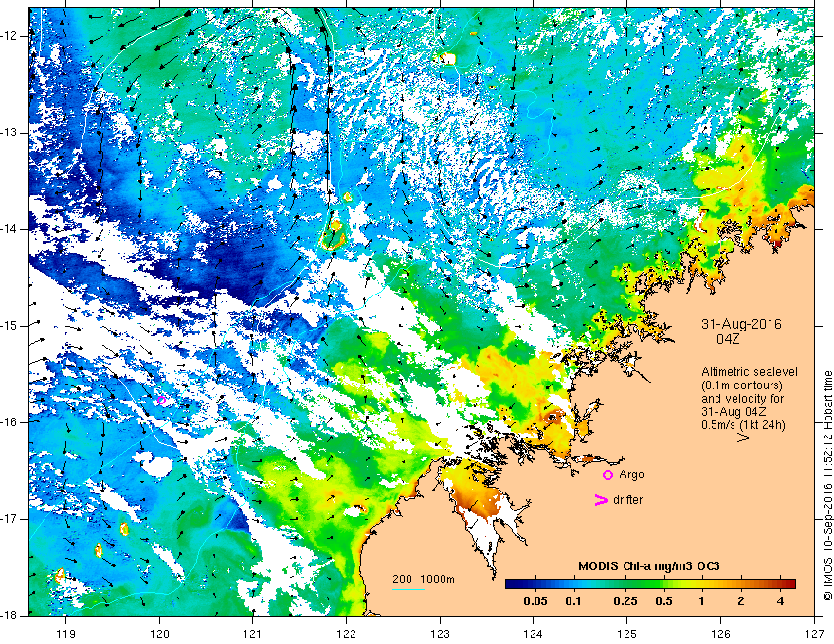Screen dimensions: 834x644
Task: Select the magenta Argo float marker near 120°E
Action: (162, 400)
